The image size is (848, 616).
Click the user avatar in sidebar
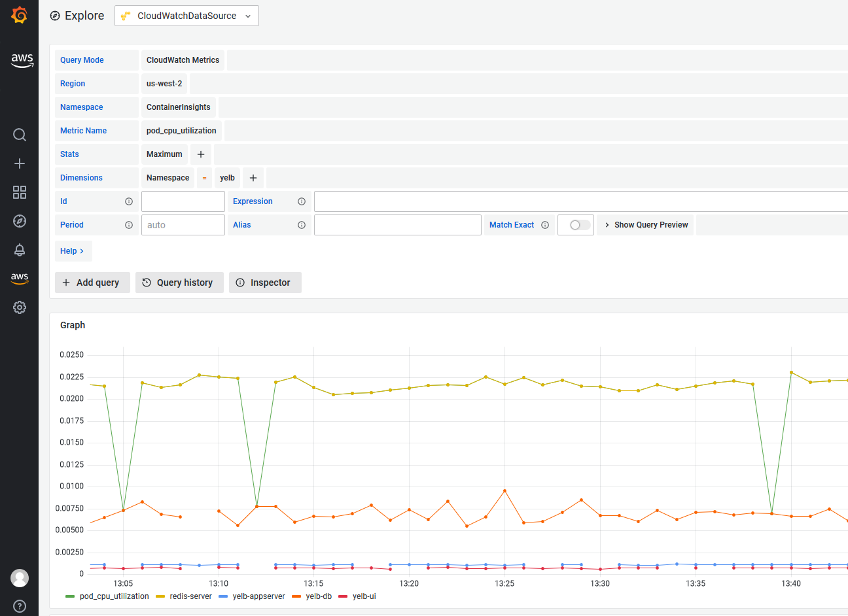point(20,578)
